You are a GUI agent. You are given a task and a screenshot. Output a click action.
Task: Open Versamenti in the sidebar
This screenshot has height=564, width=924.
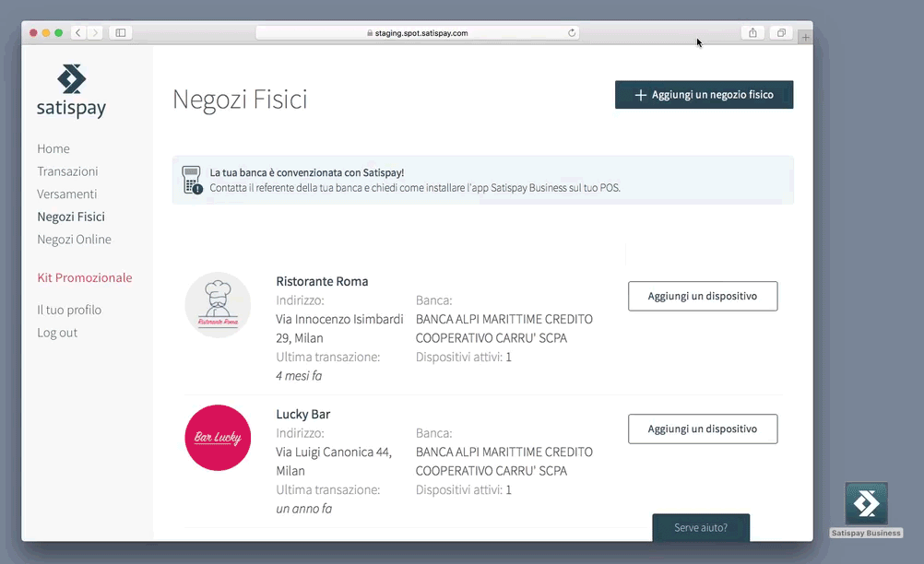click(67, 194)
